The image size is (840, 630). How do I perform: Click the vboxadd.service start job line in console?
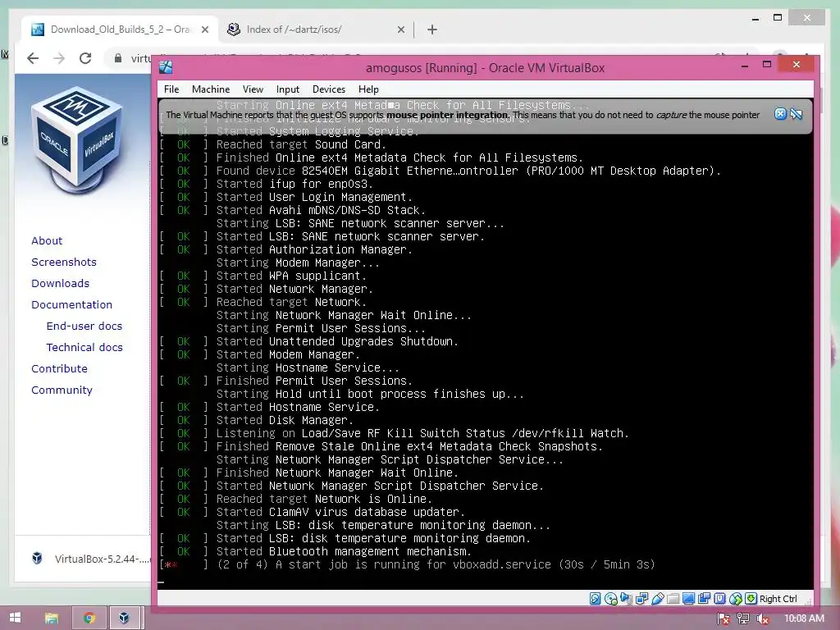[407, 564]
